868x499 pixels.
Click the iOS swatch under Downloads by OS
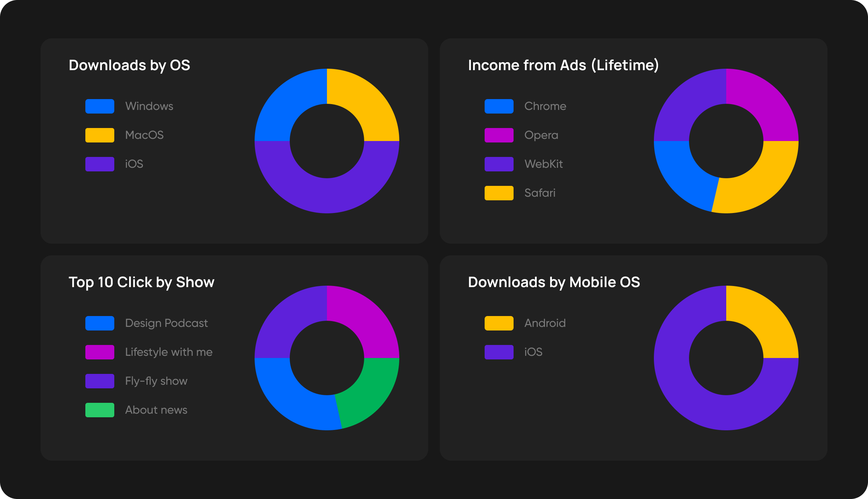click(x=99, y=163)
